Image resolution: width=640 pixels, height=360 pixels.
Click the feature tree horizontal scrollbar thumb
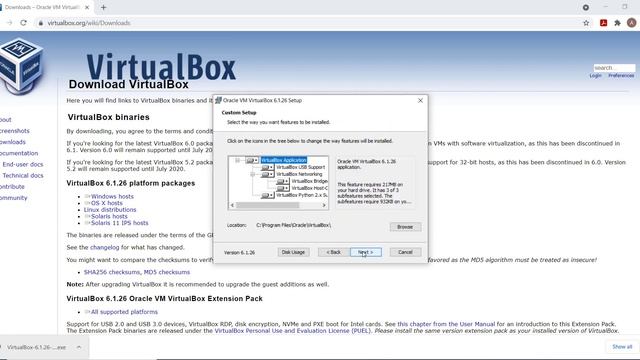pos(268,205)
